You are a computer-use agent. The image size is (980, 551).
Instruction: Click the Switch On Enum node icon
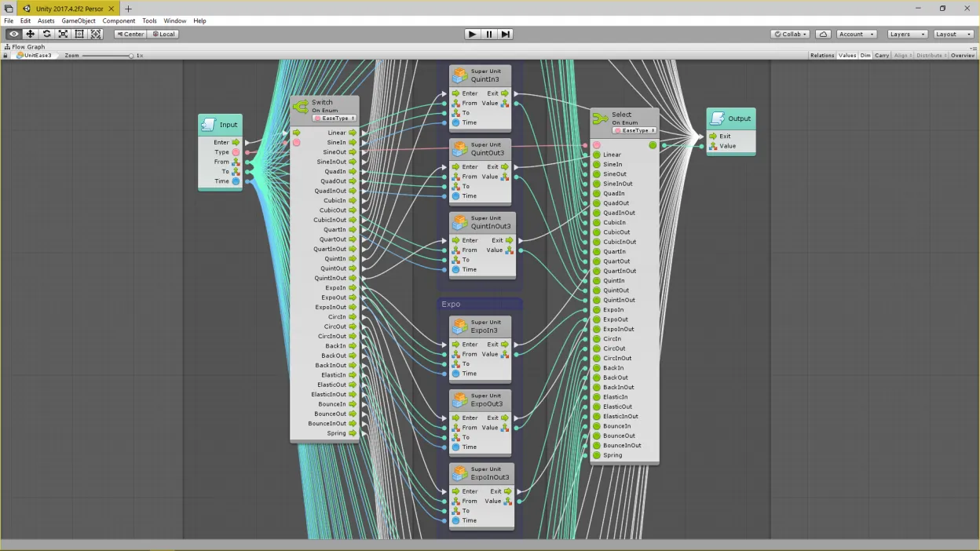300,106
